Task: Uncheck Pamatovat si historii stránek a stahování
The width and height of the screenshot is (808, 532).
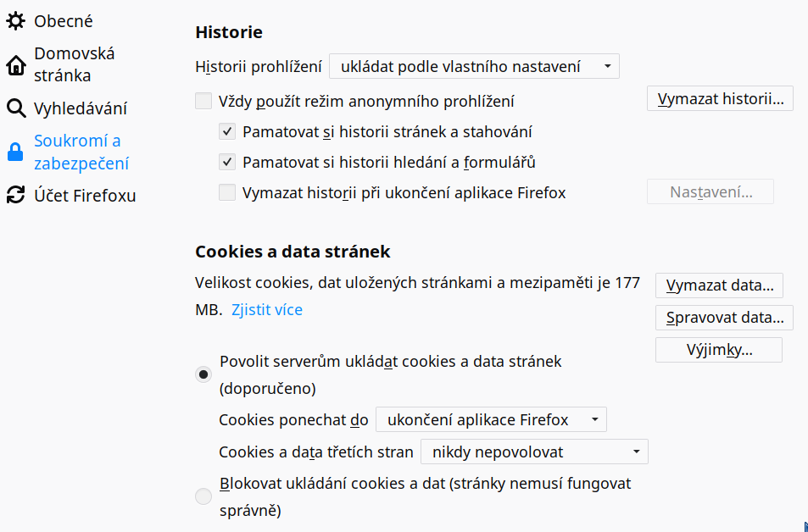Action: 227,131
